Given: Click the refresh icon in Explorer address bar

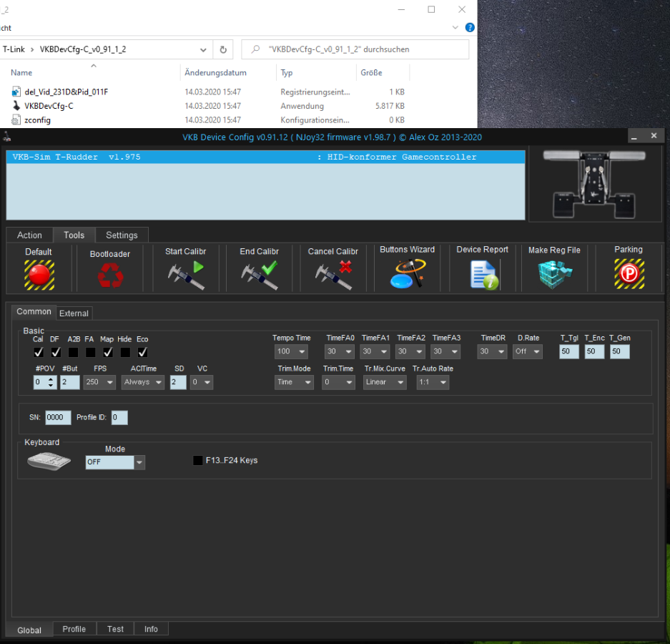Looking at the screenshot, I should click(x=223, y=49).
